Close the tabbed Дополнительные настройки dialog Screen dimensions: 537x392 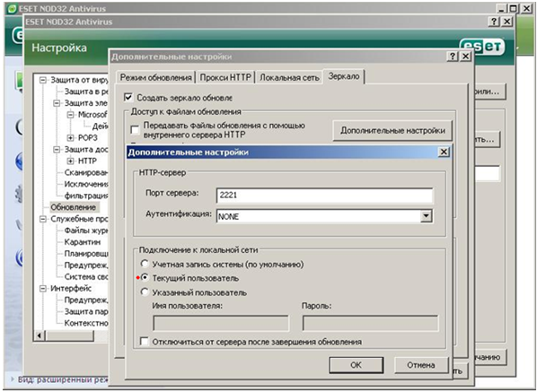pyautogui.click(x=465, y=57)
